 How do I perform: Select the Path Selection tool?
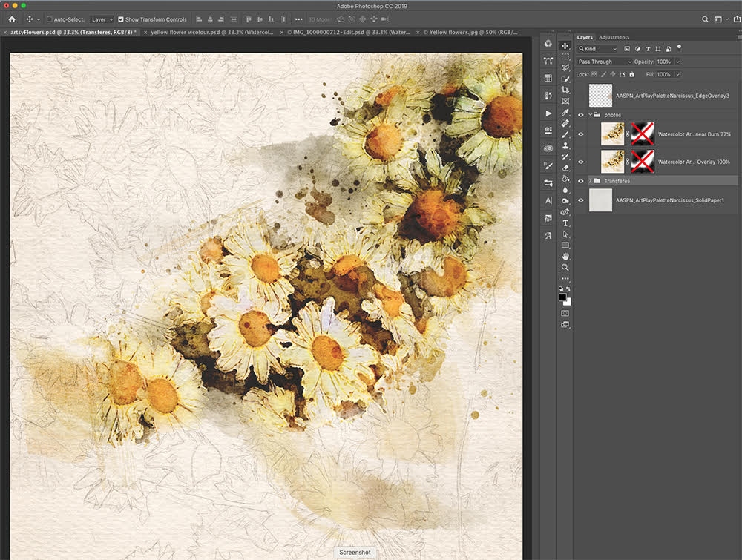(x=565, y=234)
